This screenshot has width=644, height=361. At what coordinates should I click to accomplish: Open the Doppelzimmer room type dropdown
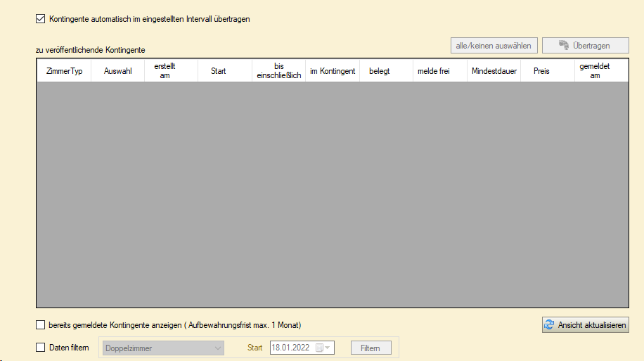(217, 348)
